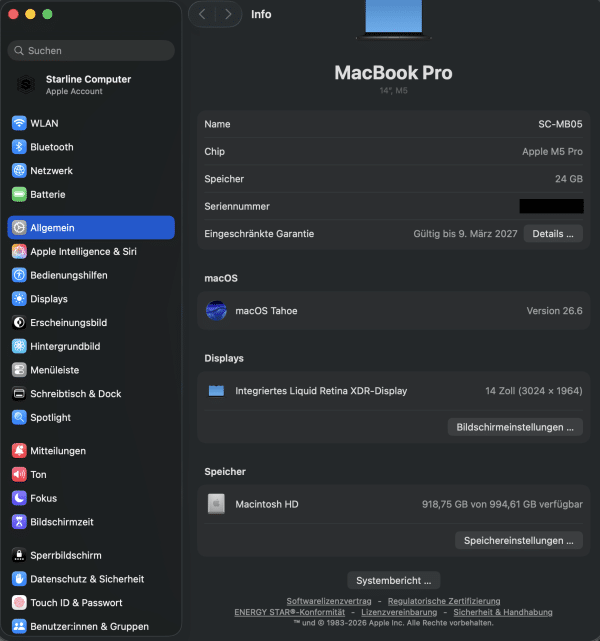Select the Bedienungshilfen accessibility icon
600x641 pixels.
click(x=19, y=275)
